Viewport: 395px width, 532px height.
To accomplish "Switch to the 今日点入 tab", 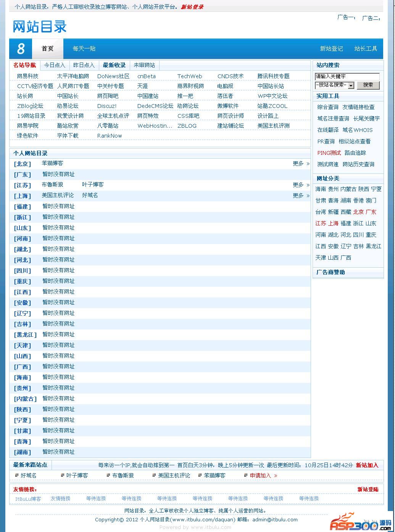I will (55, 65).
